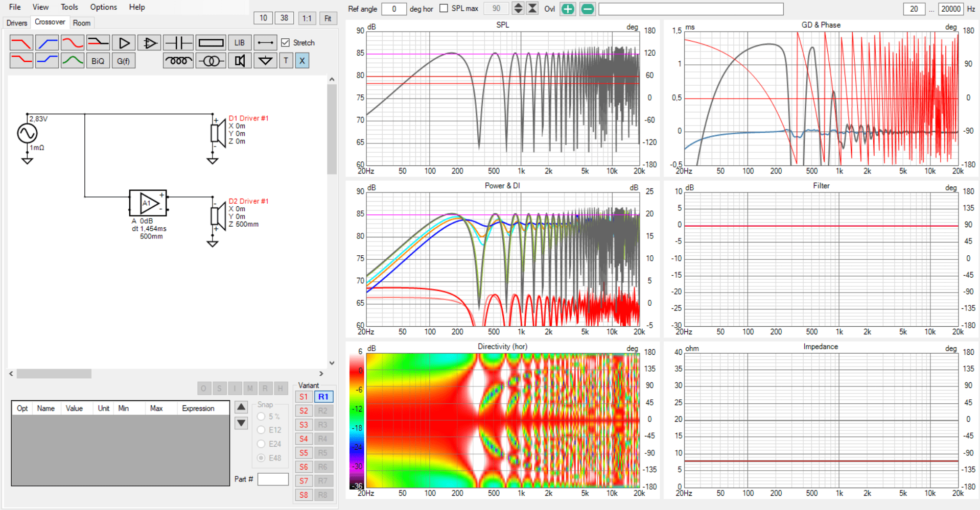980x510 pixels.
Task: Add a G(f) transfer function block
Action: point(124,61)
